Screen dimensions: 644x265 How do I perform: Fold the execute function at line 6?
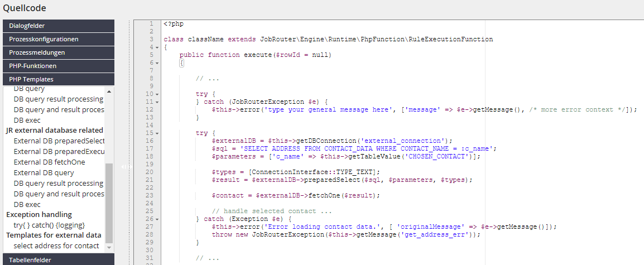tap(158, 63)
